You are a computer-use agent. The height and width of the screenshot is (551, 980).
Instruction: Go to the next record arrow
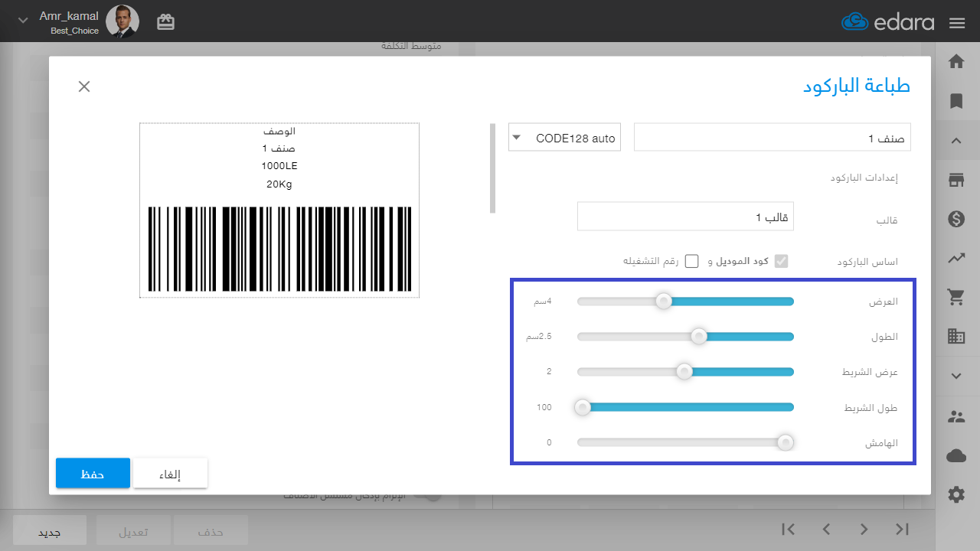click(x=864, y=529)
